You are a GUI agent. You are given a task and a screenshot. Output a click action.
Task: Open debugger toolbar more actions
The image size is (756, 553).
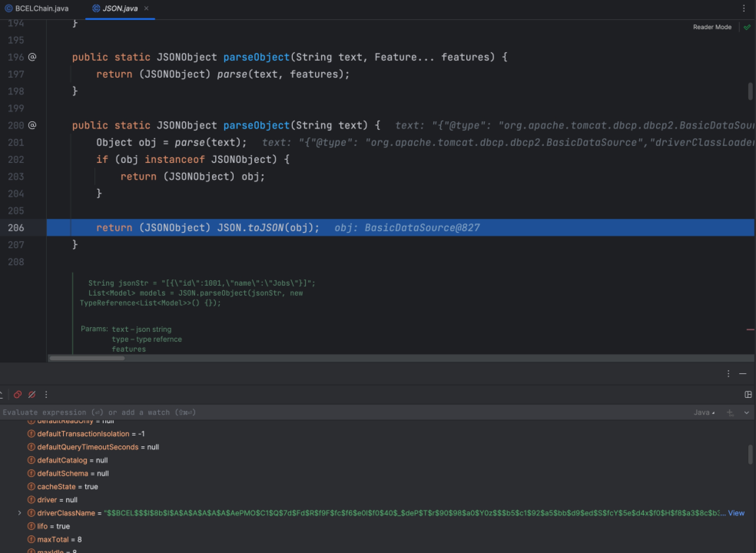tap(46, 394)
